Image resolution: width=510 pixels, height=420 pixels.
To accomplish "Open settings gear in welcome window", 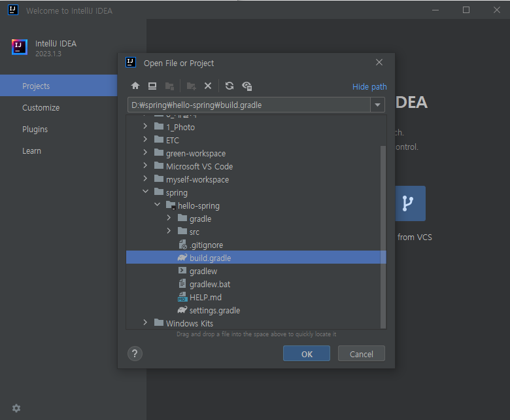I will coord(16,408).
